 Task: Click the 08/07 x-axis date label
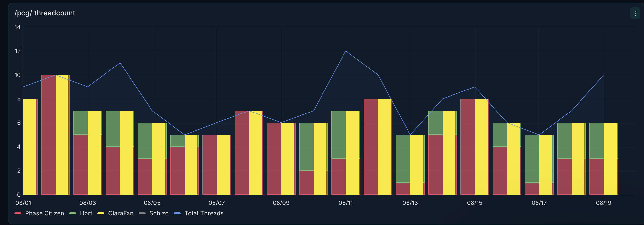point(216,203)
